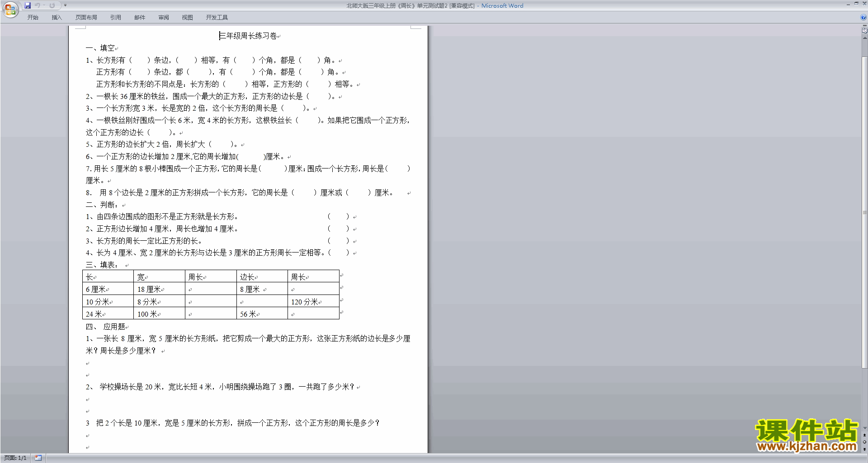Save the document with the floppy icon
Screen dimensions: 868x463
28,5
